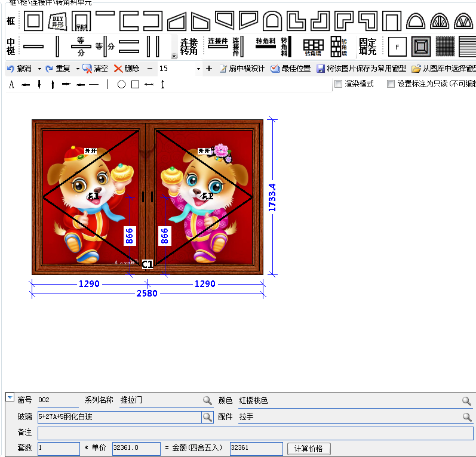This screenshot has height=457, width=476.
Task: Pick the vertical 转角墙 brick wall icon
Action: pyautogui.click(x=339, y=47)
